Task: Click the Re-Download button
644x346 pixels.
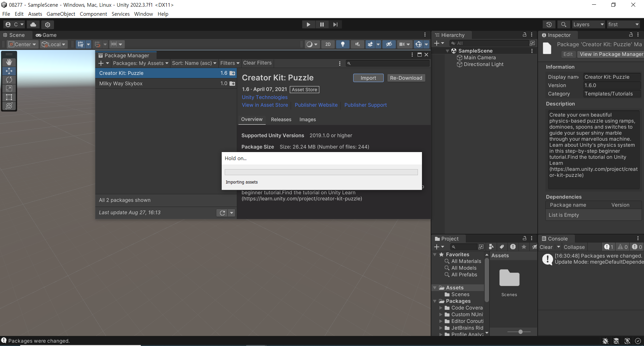Action: tap(406, 78)
